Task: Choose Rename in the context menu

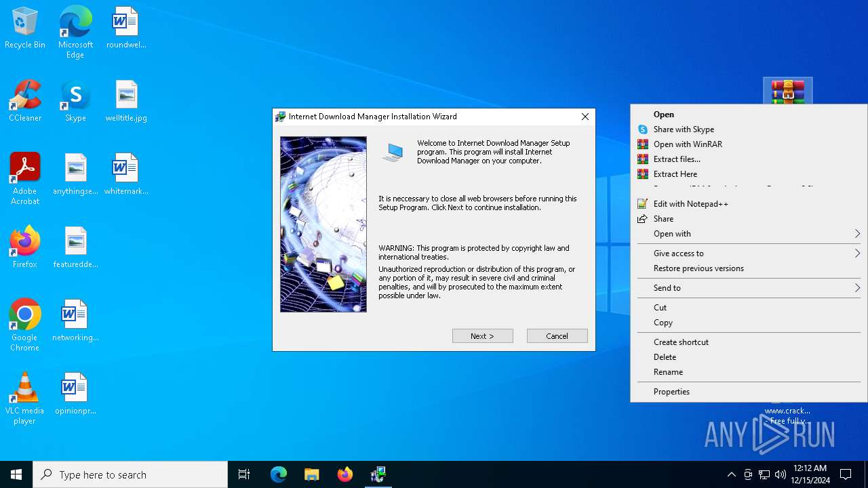Action: point(749,372)
